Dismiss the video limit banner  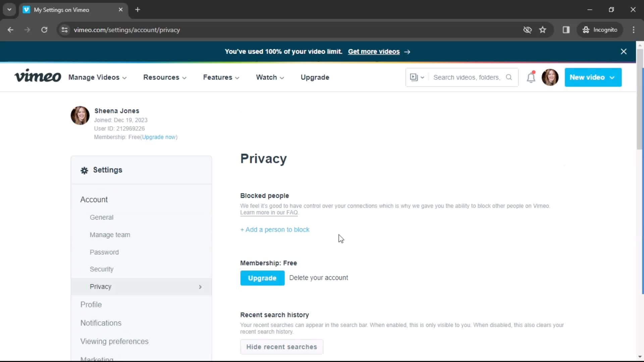tap(624, 52)
